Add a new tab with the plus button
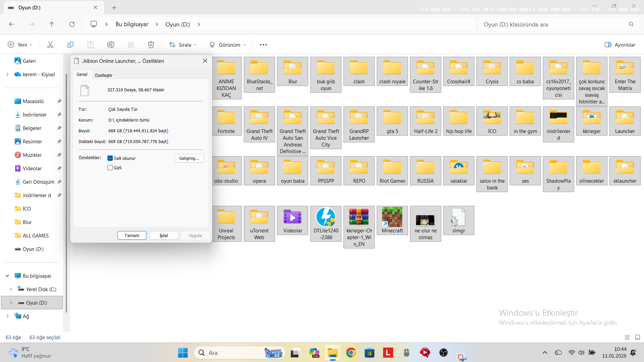Image resolution: width=644 pixels, height=362 pixels. pyautogui.click(x=114, y=7)
